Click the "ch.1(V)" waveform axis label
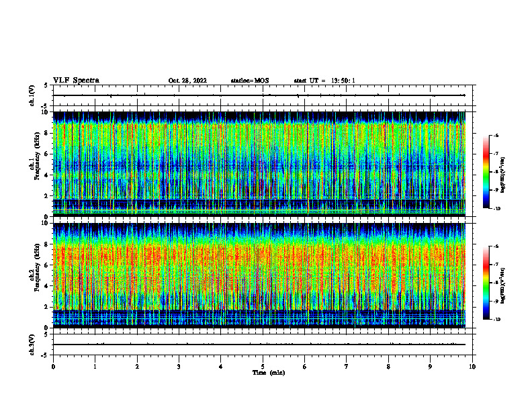Image resolution: width=532 pixels, height=411 pixels. click(x=32, y=95)
